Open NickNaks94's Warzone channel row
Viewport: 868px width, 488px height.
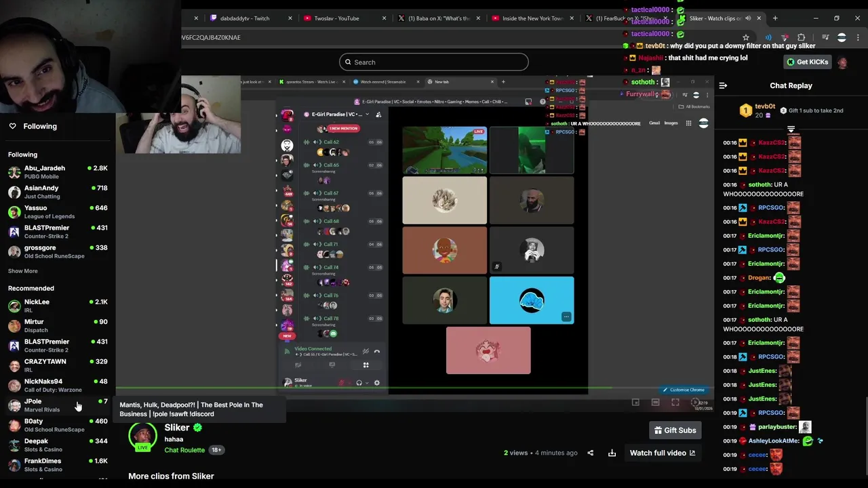click(x=58, y=385)
